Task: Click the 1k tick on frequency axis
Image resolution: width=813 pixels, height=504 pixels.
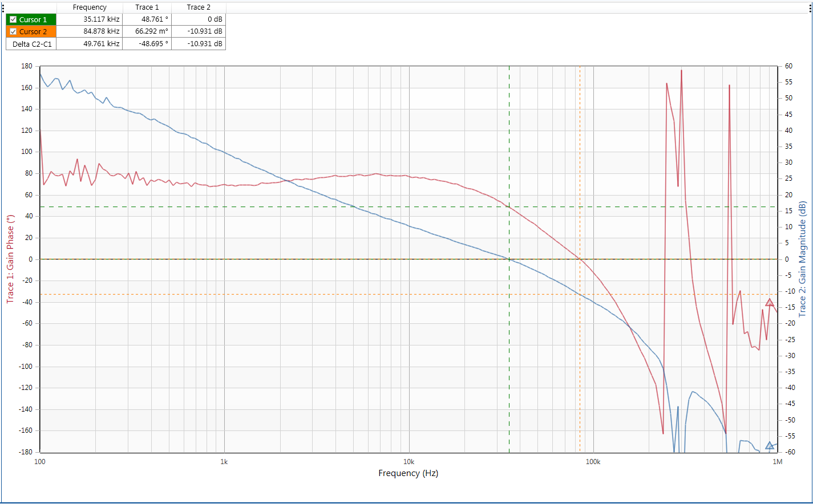Action: pos(224,462)
